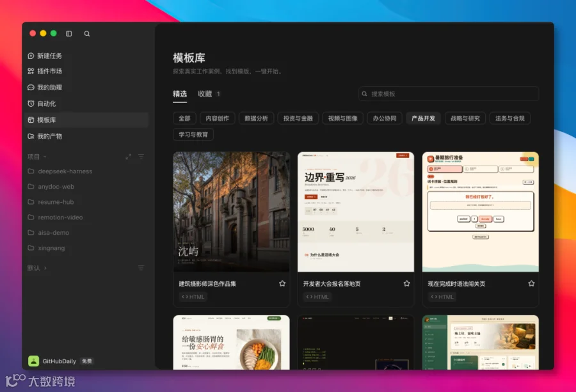Star the 建筑摄影师深色作品集 template

282,283
